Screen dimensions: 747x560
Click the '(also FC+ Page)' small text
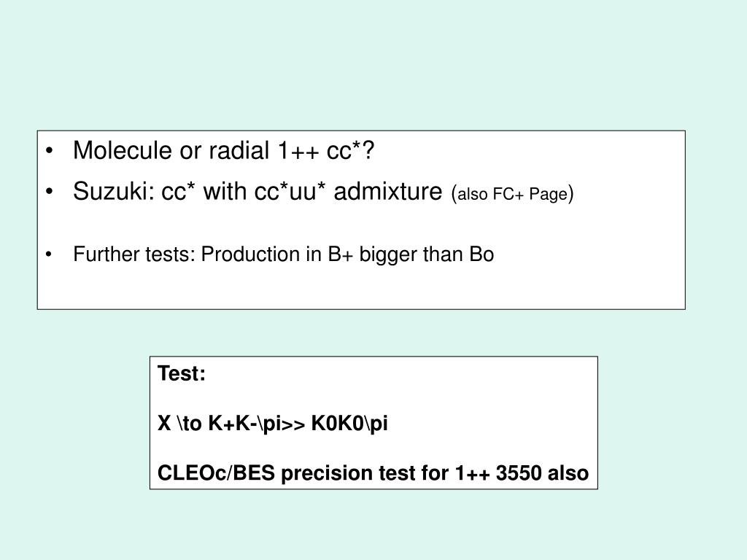click(512, 194)
